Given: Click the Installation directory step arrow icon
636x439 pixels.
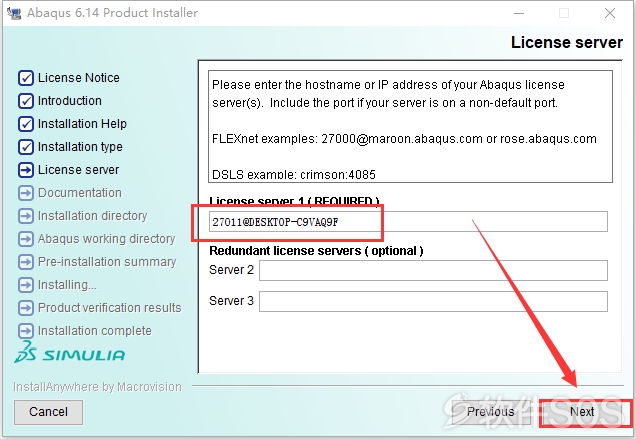Looking at the screenshot, I should (26, 216).
